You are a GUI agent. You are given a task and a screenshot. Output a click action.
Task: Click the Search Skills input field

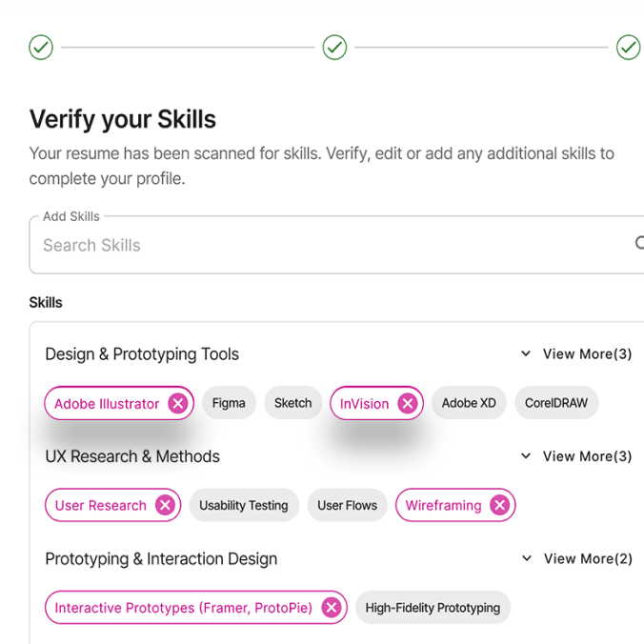click(x=324, y=245)
